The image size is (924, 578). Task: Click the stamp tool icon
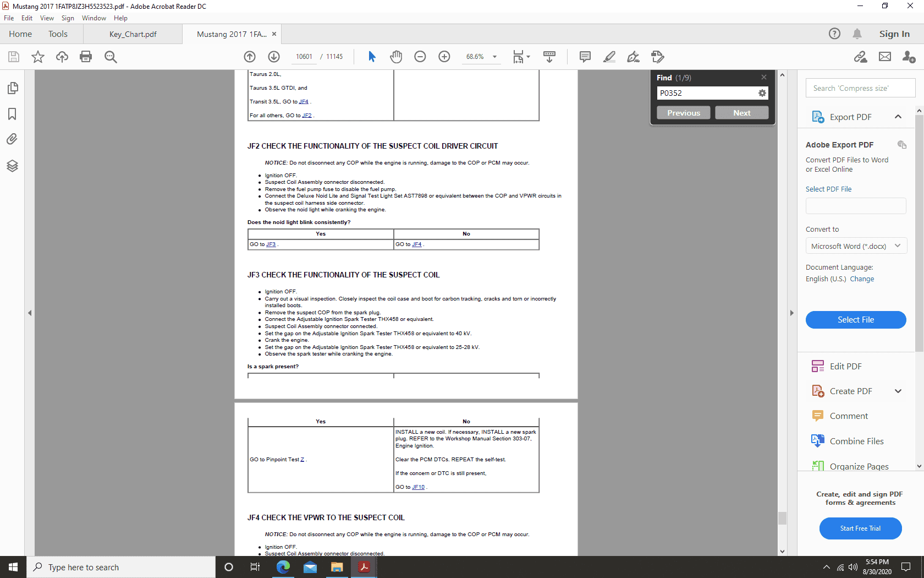pyautogui.click(x=658, y=57)
